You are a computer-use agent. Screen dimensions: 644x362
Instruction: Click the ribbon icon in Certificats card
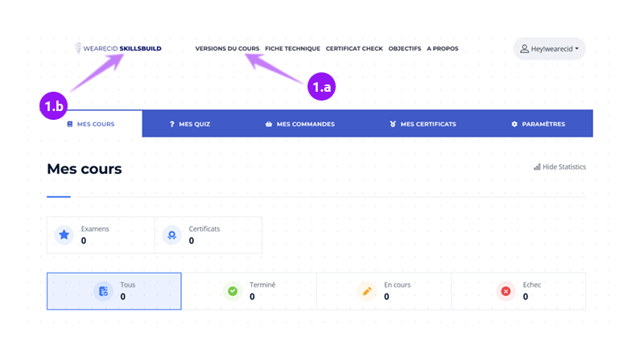(171, 235)
